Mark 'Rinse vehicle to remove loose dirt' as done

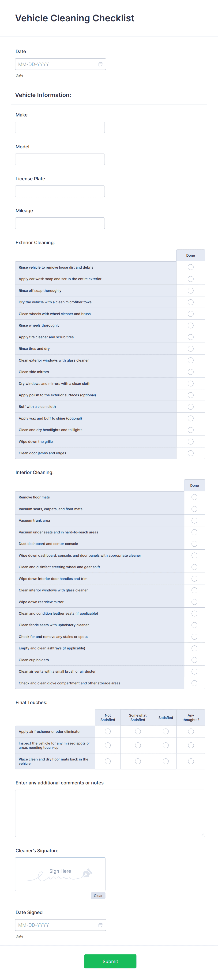point(190,267)
